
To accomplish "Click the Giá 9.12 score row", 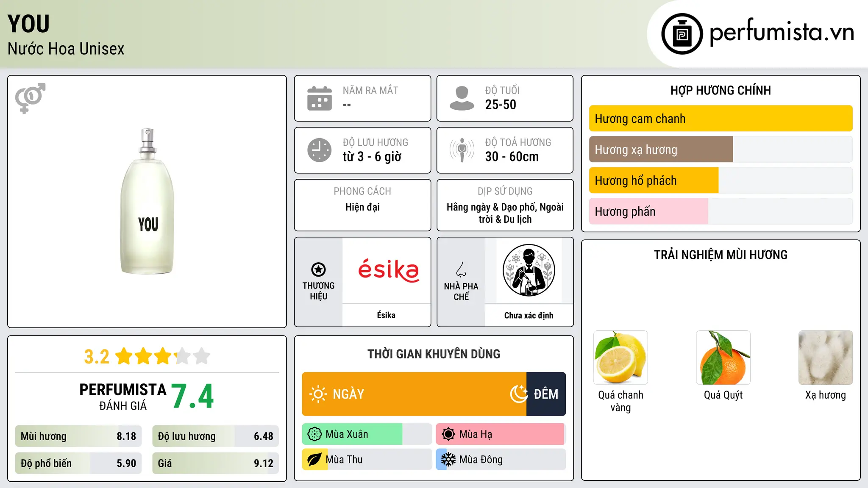I will (216, 463).
